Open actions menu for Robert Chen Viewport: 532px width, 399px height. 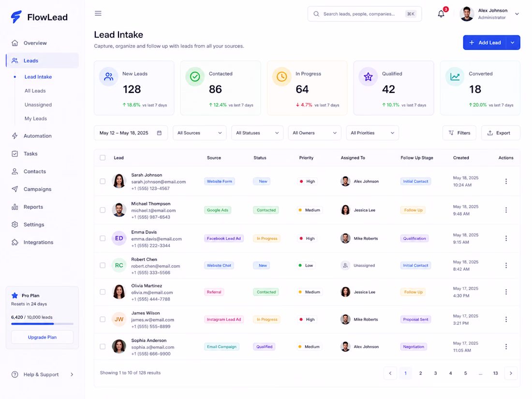(x=506, y=266)
